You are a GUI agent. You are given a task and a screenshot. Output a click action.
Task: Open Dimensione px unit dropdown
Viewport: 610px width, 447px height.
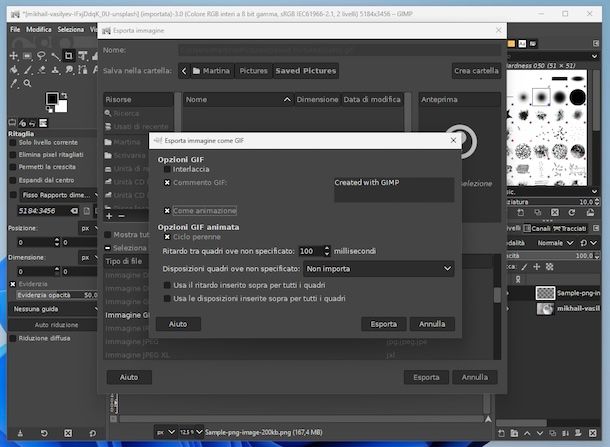point(88,258)
